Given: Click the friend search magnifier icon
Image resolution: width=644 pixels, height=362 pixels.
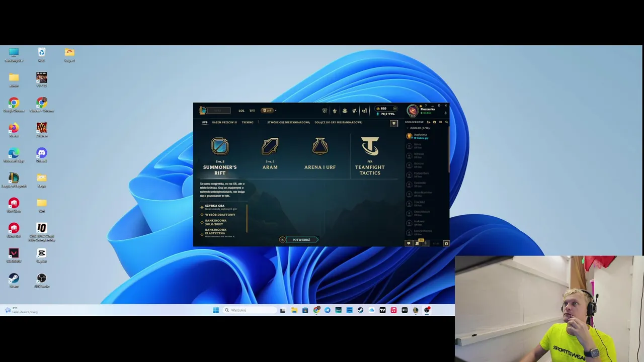Looking at the screenshot, I should (446, 122).
